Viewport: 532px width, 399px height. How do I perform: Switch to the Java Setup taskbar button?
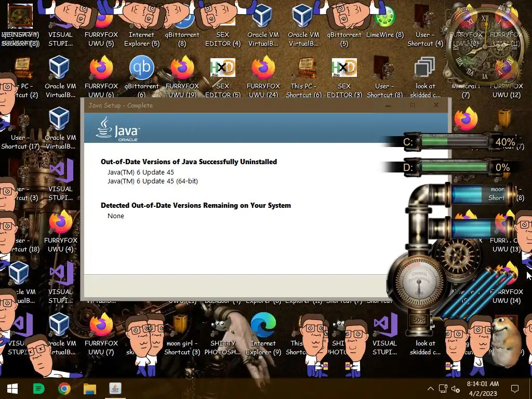coord(115,389)
